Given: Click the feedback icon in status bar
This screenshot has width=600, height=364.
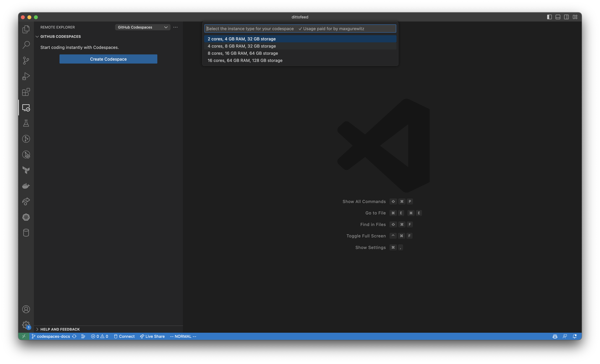Looking at the screenshot, I should tap(565, 336).
